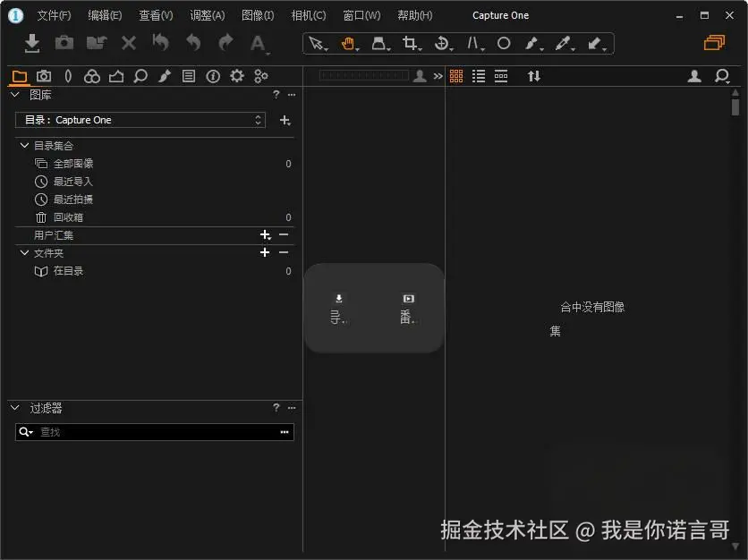The image size is (748, 560).
Task: Select 全部图像 collection
Action: [155, 164]
